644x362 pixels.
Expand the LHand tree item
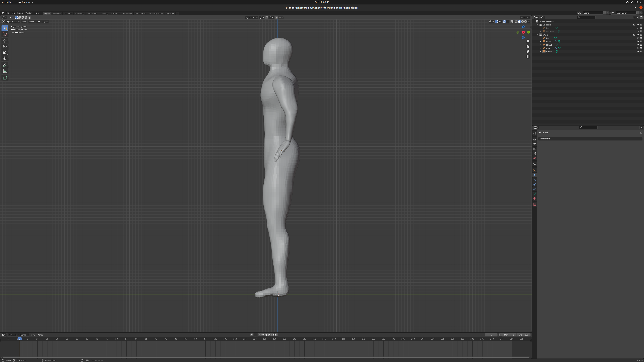(x=541, y=45)
